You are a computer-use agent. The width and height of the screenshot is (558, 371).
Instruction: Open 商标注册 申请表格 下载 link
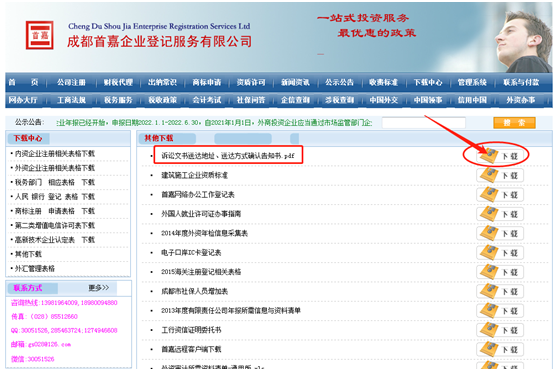pyautogui.click(x=55, y=211)
